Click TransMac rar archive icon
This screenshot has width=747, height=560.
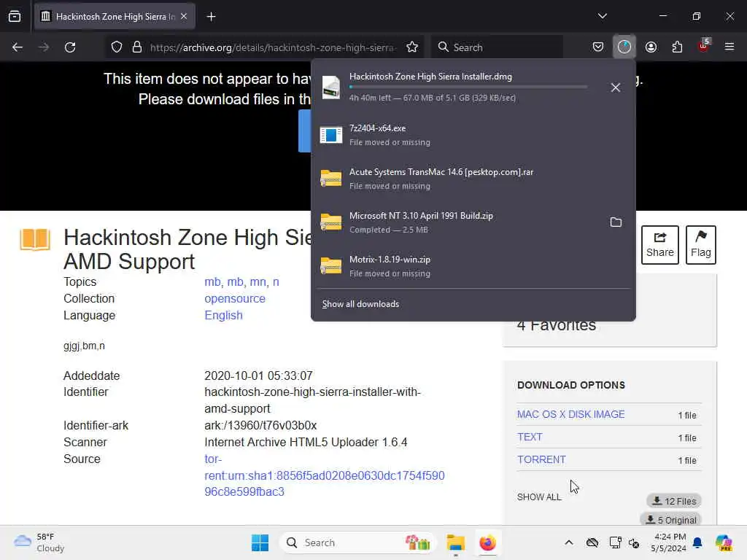click(x=331, y=179)
